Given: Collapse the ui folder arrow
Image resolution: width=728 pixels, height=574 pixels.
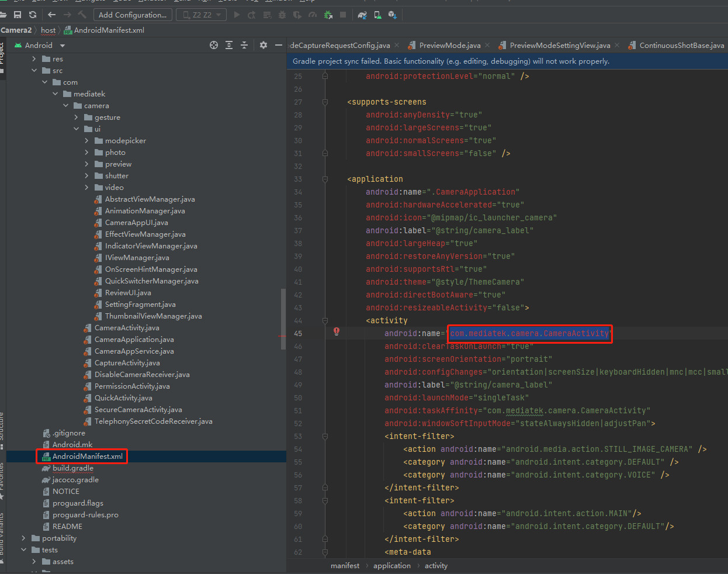Looking at the screenshot, I should click(76, 129).
